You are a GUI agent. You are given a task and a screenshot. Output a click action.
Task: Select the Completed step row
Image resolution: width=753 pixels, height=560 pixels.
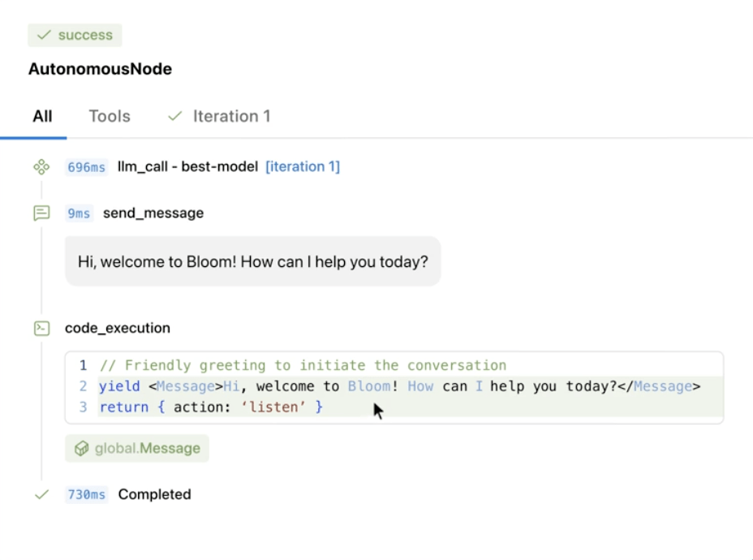coord(154,494)
